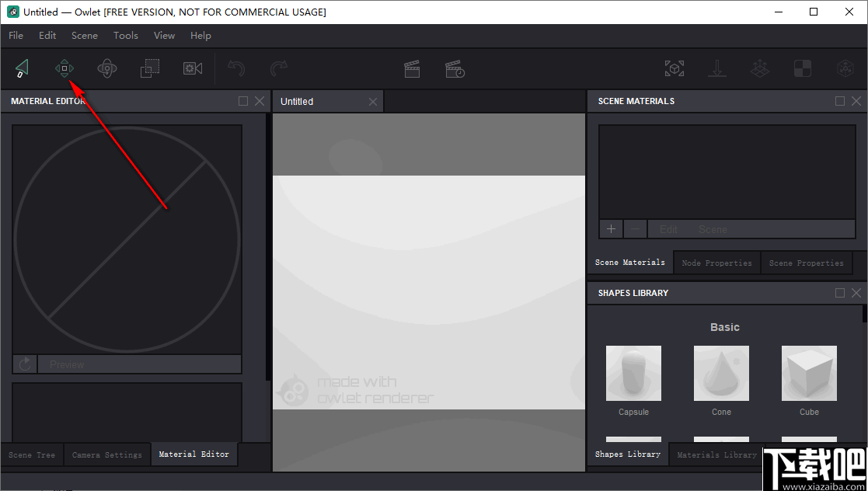The image size is (868, 491).
Task: Activate the scale tool
Action: click(x=149, y=68)
